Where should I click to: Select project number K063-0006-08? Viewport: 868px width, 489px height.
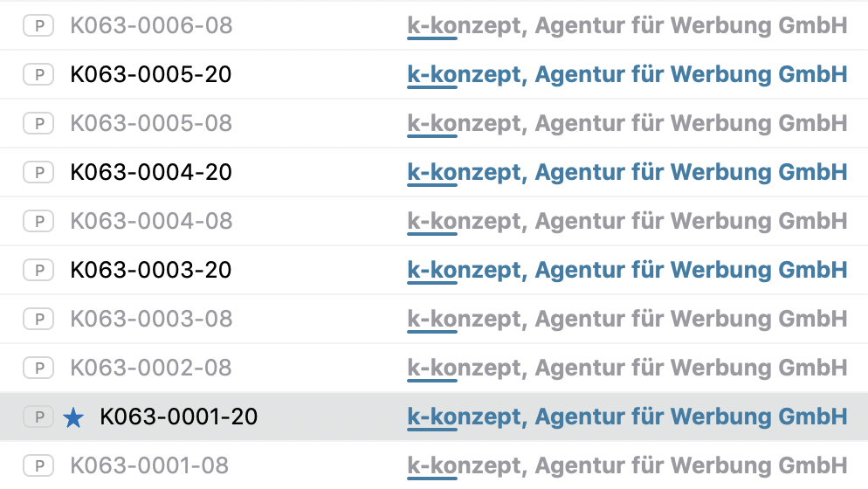tap(151, 26)
